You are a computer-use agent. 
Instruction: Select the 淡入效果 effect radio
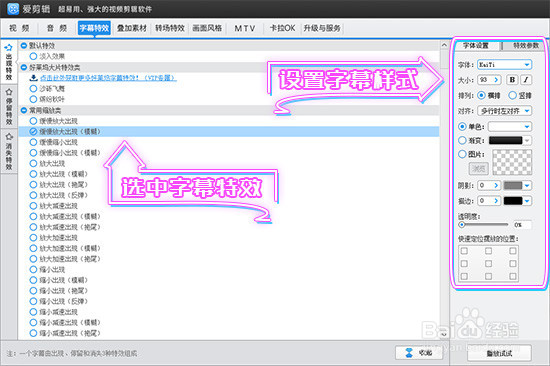(33, 56)
